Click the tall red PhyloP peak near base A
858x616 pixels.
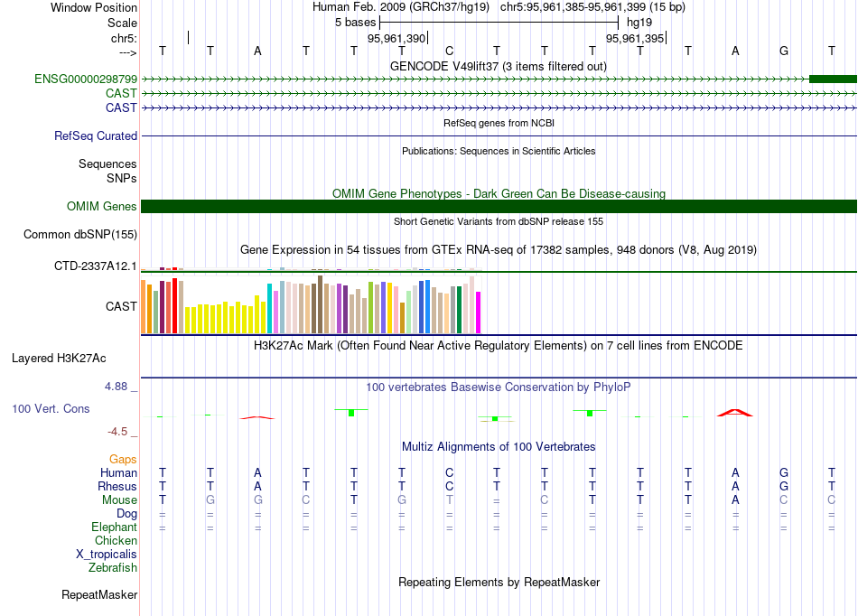pyautogui.click(x=735, y=413)
